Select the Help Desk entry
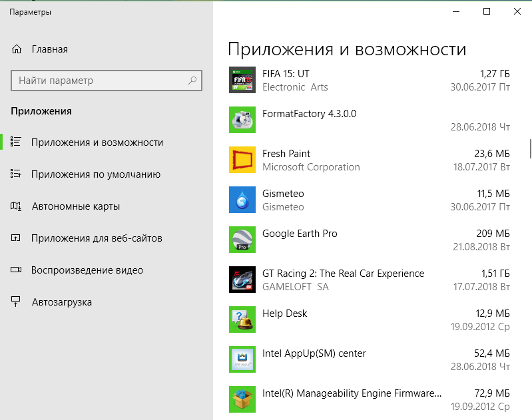 point(284,314)
